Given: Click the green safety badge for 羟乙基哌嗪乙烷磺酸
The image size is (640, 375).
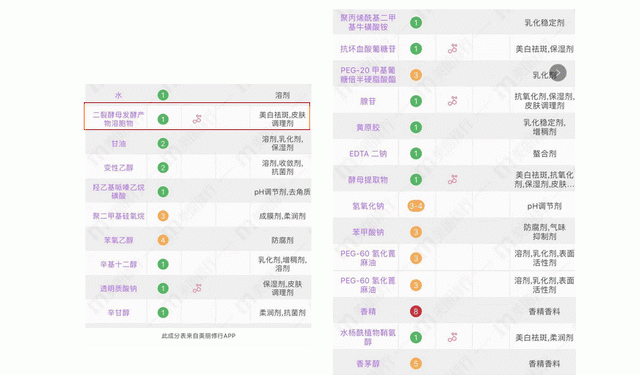Looking at the screenshot, I should pos(163,191).
